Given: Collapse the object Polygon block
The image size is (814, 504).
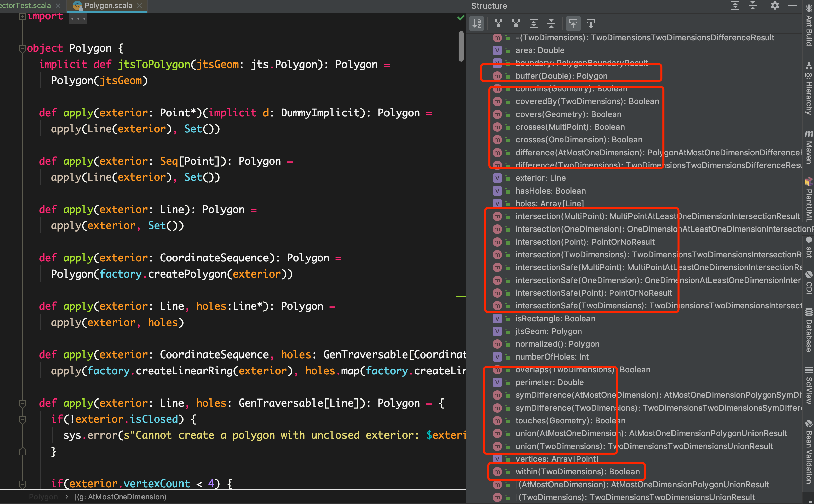Looking at the screenshot, I should tap(23, 49).
